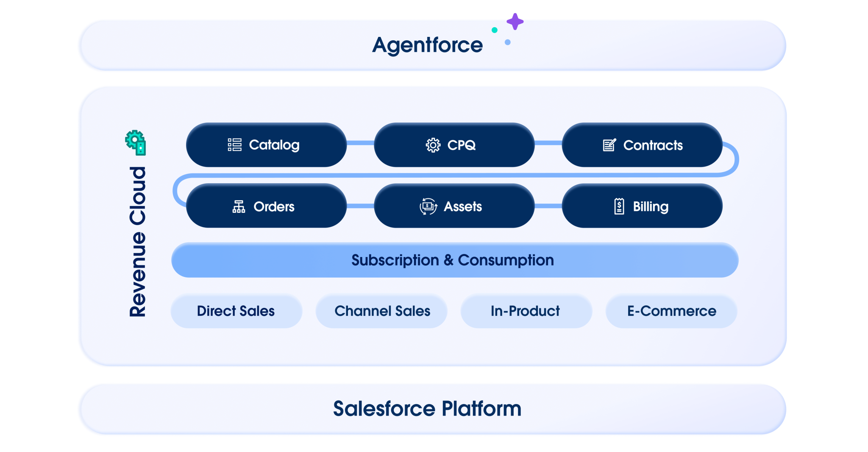868x452 pixels.
Task: Click the purple sparkle star near Agentforce
Action: [x=515, y=22]
